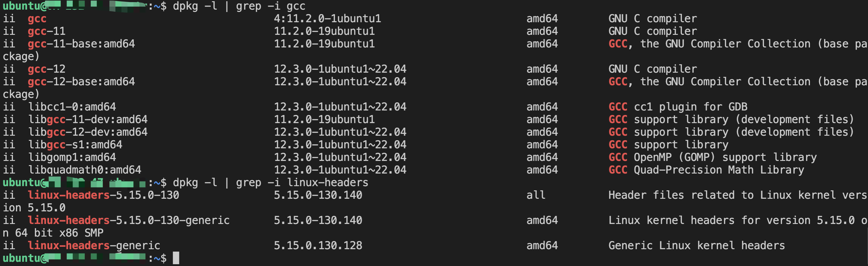Click the linux-headers-5.15.0-130-generic package name
The height and width of the screenshot is (266, 868).
(128, 220)
